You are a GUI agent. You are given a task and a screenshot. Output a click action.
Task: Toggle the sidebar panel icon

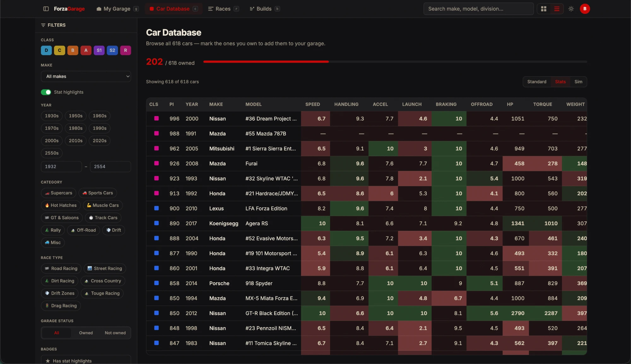click(x=46, y=9)
